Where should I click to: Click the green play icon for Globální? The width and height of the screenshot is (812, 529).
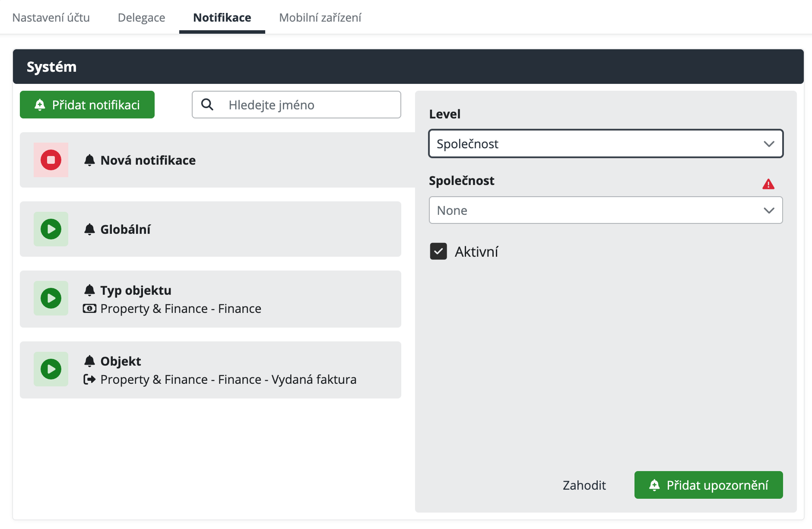pyautogui.click(x=51, y=229)
